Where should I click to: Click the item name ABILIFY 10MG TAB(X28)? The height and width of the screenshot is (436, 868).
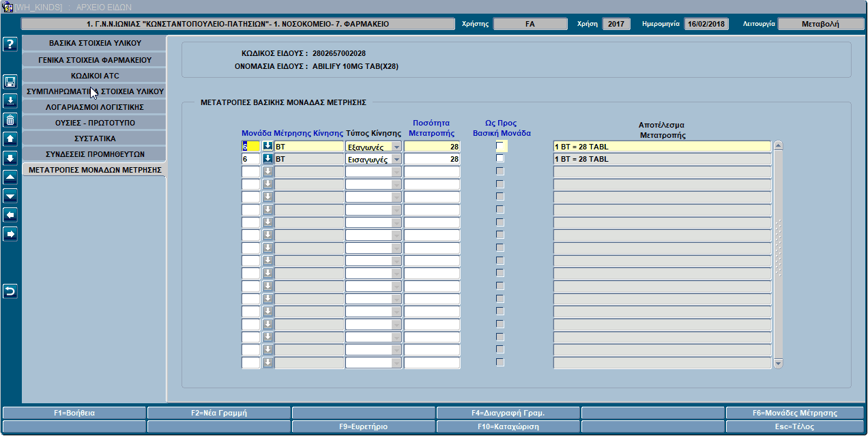tap(356, 67)
